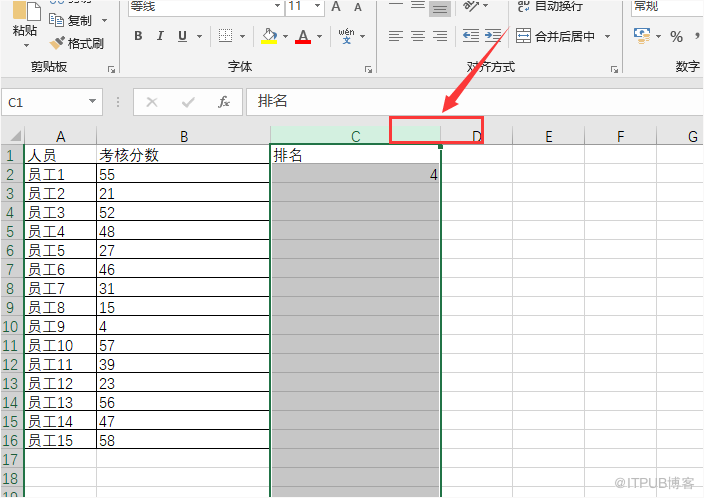Open the Name Box dropdown arrow
This screenshot has width=704, height=498.
(92, 101)
